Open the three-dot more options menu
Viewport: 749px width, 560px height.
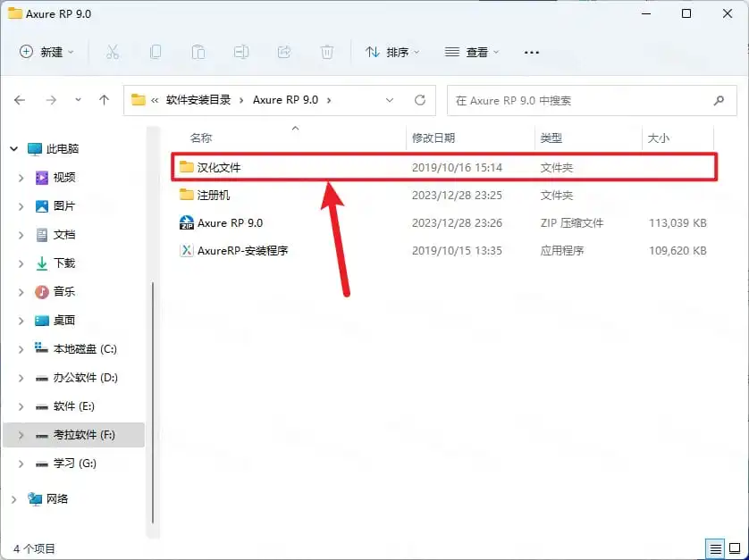(x=532, y=53)
